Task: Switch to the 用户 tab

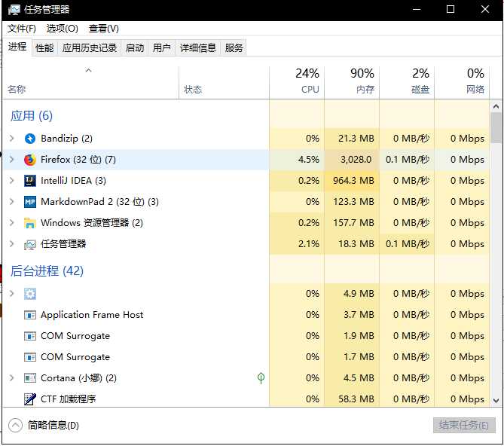Action: pyautogui.click(x=161, y=48)
